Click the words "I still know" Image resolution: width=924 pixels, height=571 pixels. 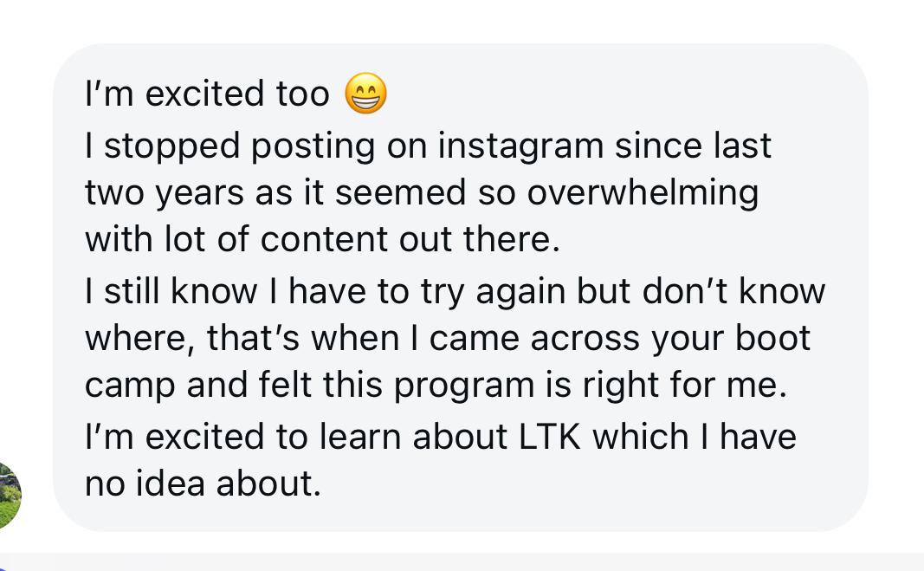pos(171,290)
